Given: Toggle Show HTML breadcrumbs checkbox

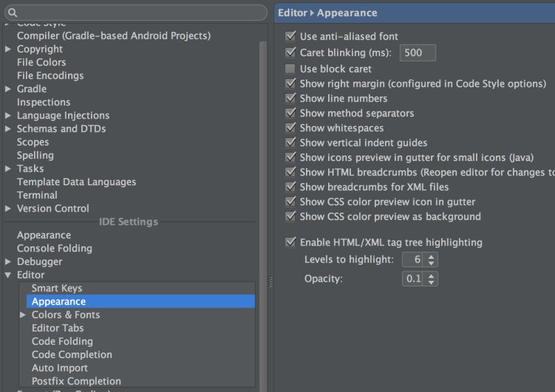Looking at the screenshot, I should coord(290,172).
